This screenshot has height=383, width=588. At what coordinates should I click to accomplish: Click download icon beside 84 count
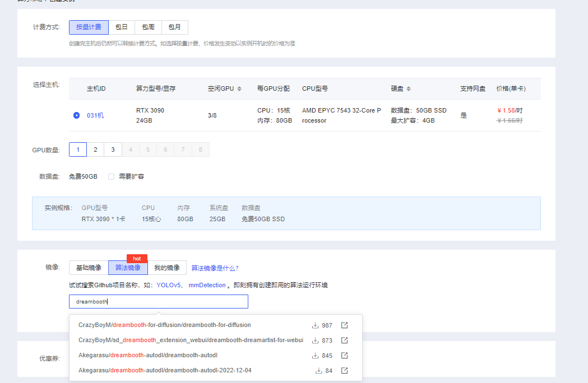point(318,371)
